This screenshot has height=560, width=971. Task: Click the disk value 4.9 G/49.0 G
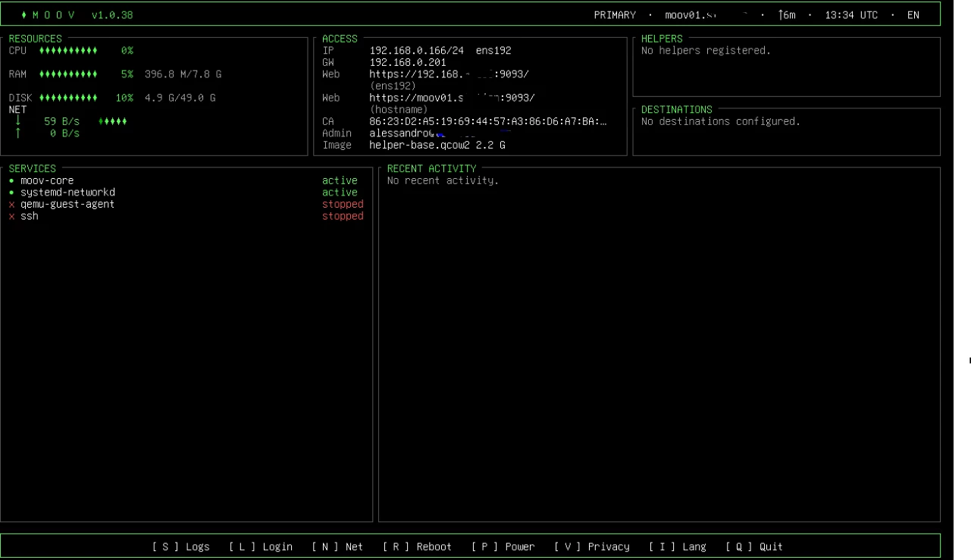tap(180, 98)
